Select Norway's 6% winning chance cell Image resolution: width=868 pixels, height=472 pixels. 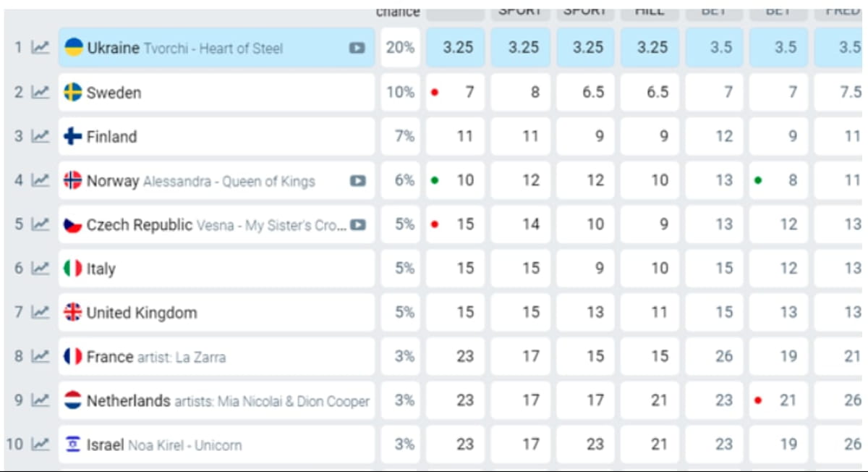click(x=400, y=180)
